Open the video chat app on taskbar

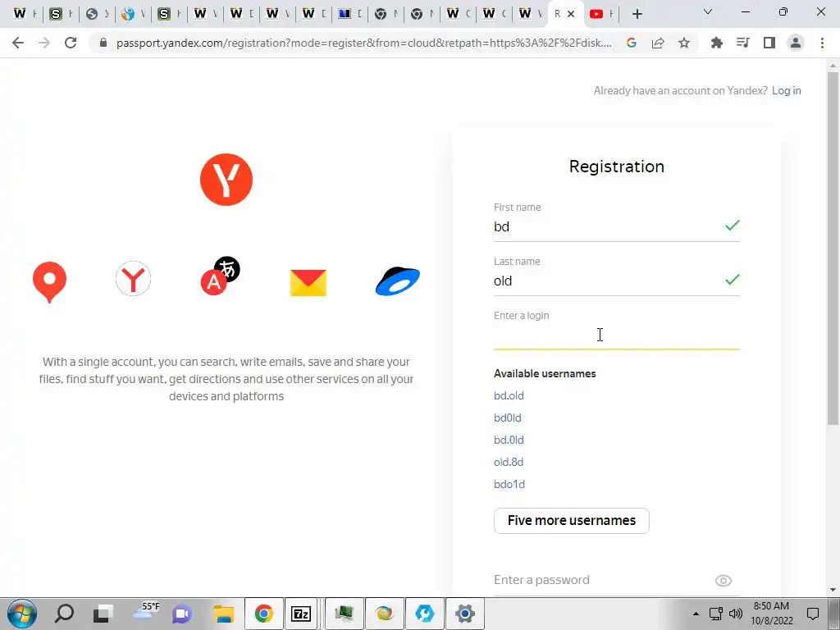tap(182, 614)
